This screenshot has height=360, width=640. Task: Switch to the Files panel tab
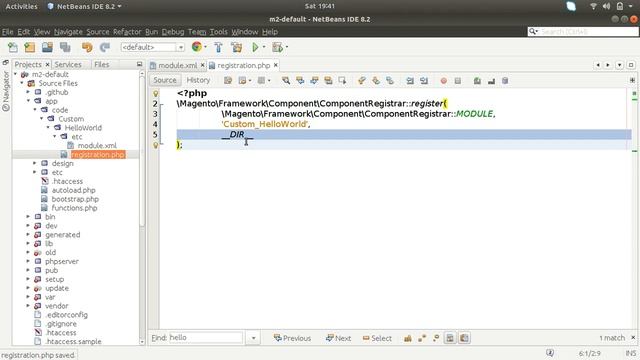point(101,64)
